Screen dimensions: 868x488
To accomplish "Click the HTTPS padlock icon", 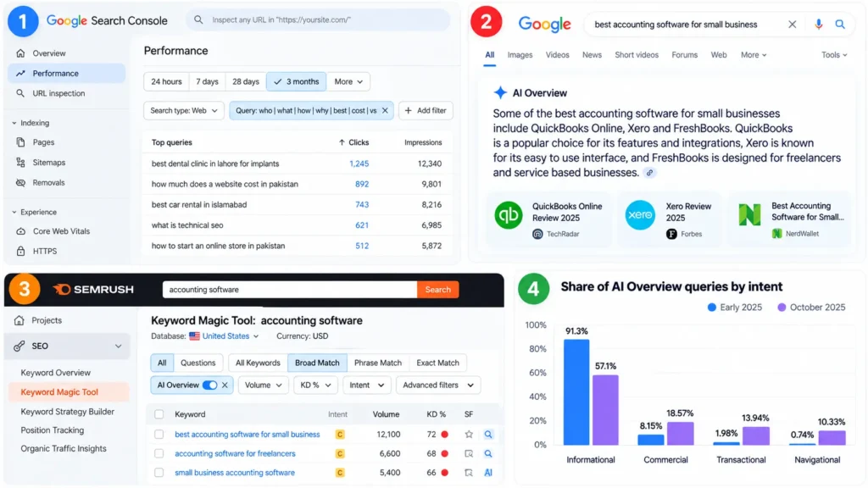I will (20, 251).
